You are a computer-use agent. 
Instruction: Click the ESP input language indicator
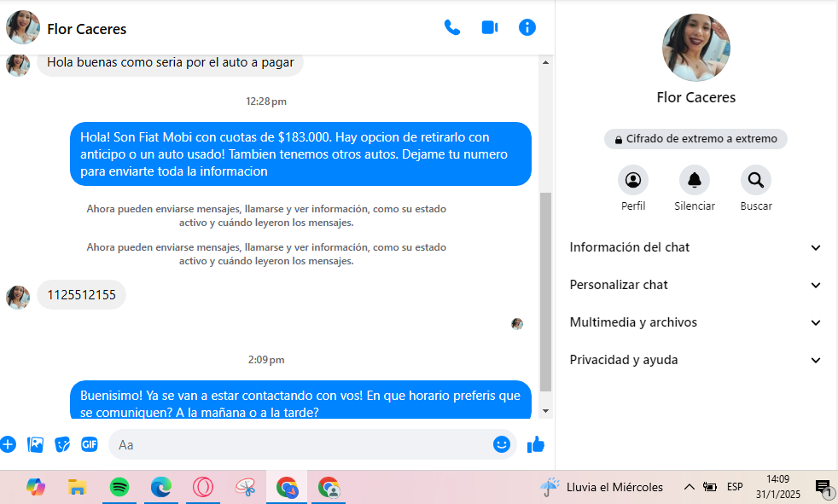[x=735, y=487]
